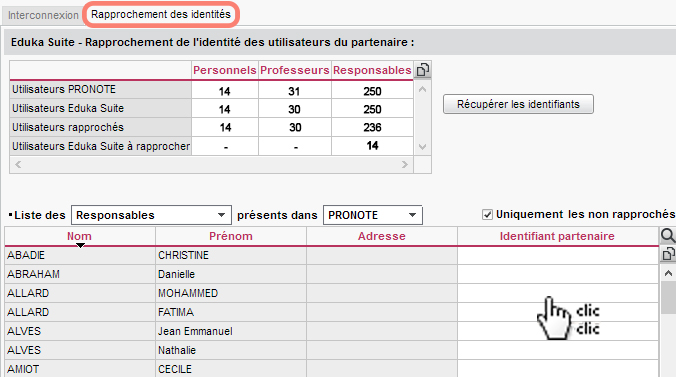Click Identifiant partenaire cell for ABADIE
Viewport: 676px width, 378px height.
558,255
